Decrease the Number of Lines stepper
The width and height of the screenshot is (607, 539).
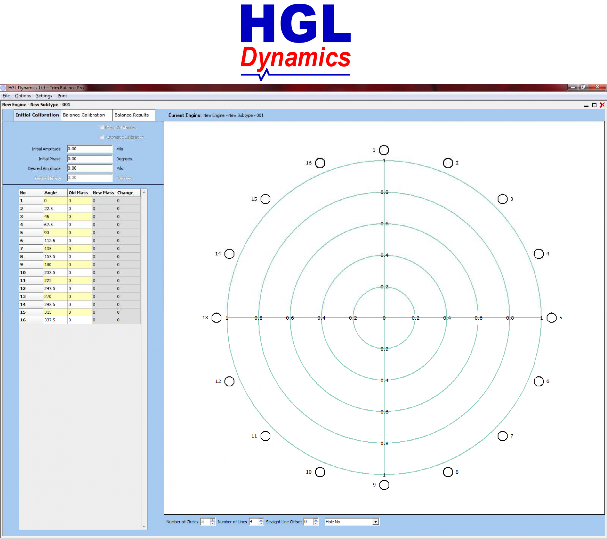261,524
